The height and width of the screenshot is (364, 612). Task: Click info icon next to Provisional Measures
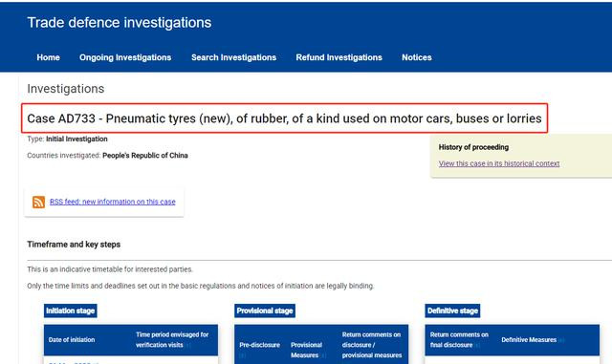click(323, 355)
